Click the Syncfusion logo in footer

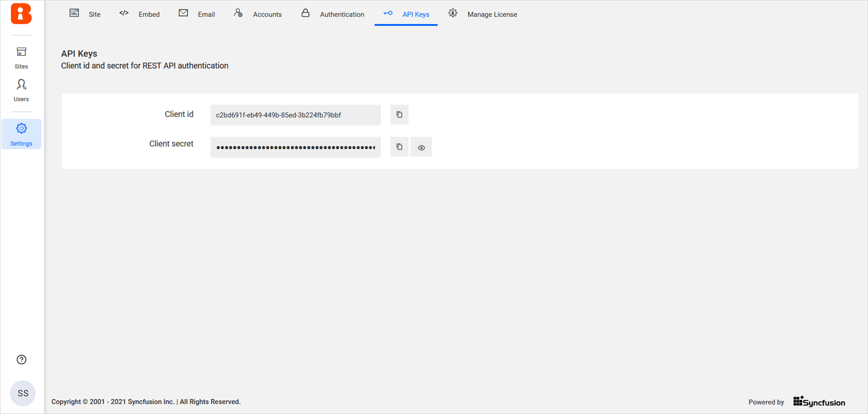pyautogui.click(x=819, y=402)
